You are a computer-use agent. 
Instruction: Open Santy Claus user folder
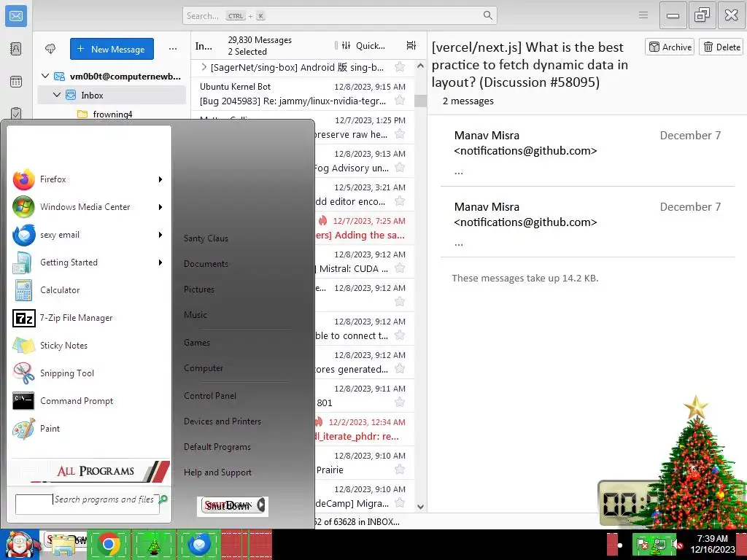click(x=206, y=238)
